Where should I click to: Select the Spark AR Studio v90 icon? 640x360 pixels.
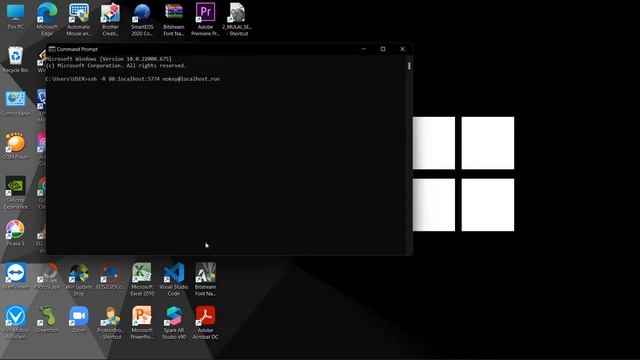pyautogui.click(x=174, y=323)
